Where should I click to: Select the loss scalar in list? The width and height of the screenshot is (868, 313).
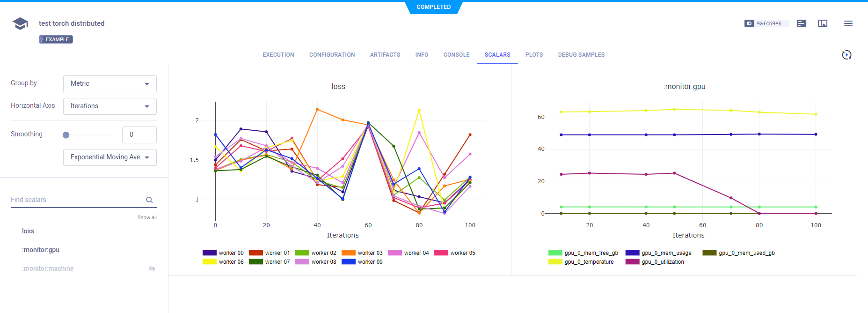pos(28,231)
